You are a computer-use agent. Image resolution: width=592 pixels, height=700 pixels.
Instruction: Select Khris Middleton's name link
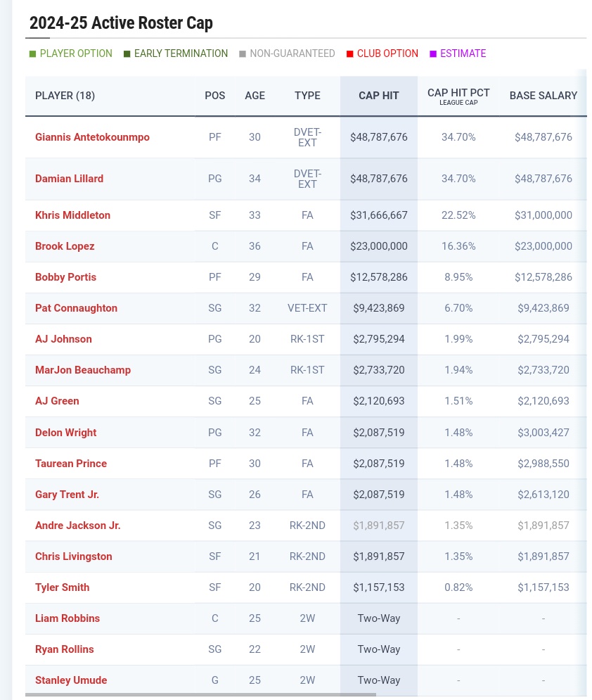click(72, 215)
